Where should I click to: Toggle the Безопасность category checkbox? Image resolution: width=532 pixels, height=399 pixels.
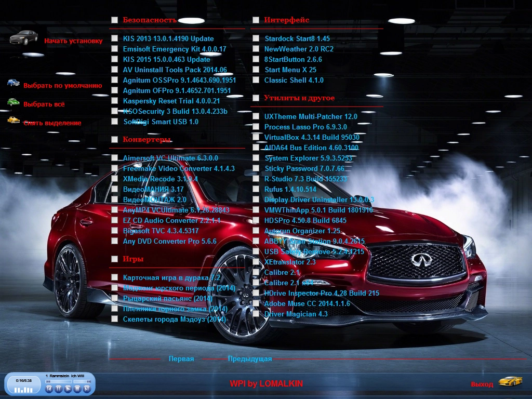pos(115,20)
